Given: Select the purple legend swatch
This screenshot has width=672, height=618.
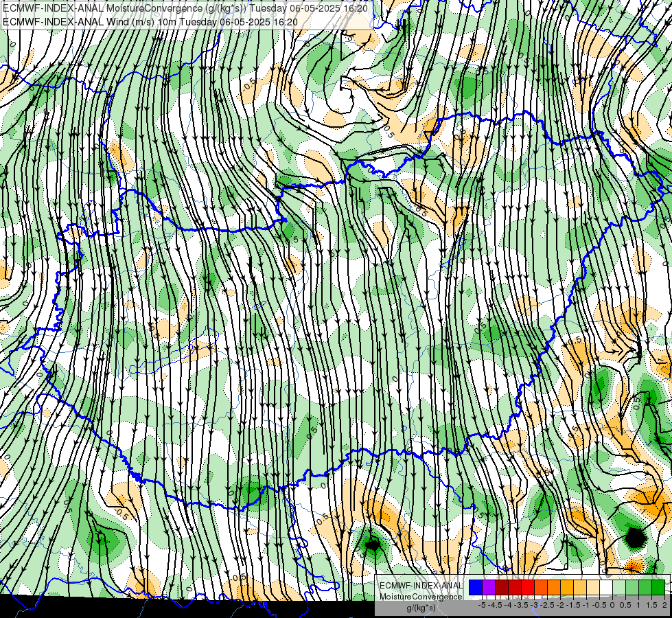Looking at the screenshot, I should pyautogui.click(x=489, y=588).
